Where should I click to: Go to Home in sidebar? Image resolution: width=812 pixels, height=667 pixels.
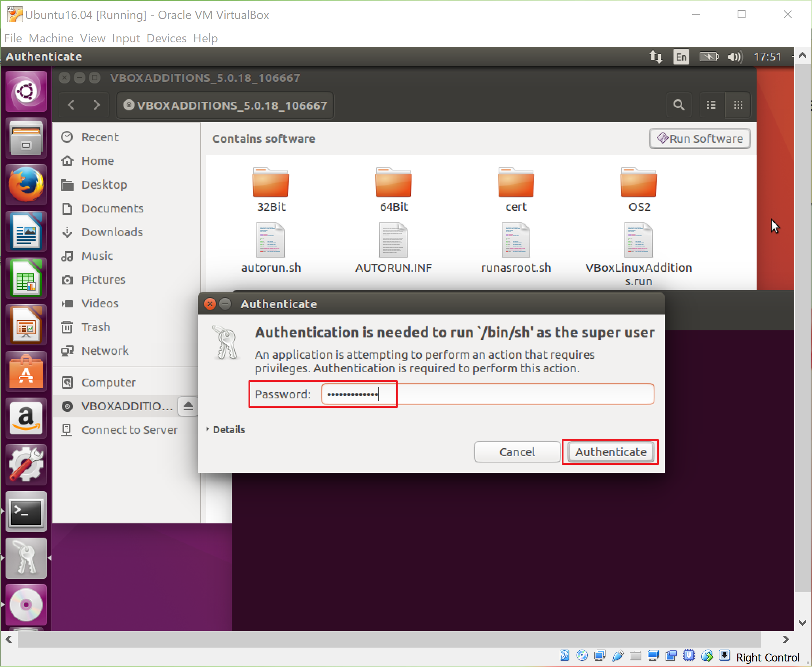coord(127,161)
